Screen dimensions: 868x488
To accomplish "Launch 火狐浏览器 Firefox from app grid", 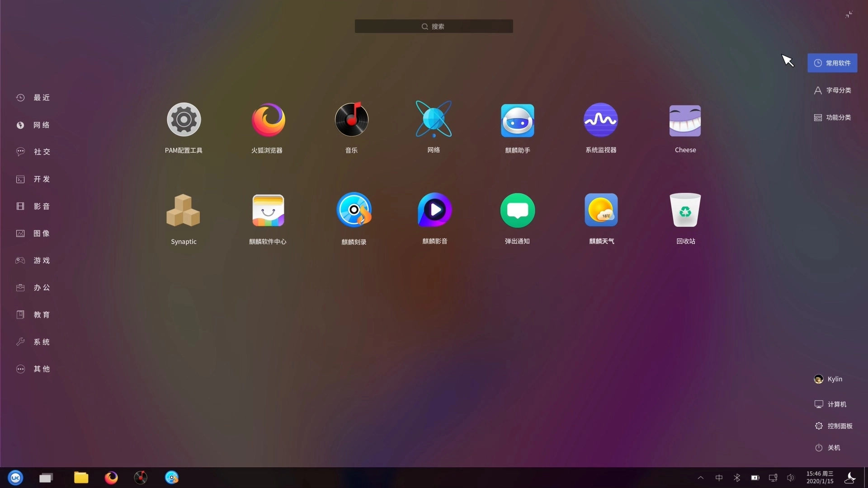I will click(x=268, y=120).
